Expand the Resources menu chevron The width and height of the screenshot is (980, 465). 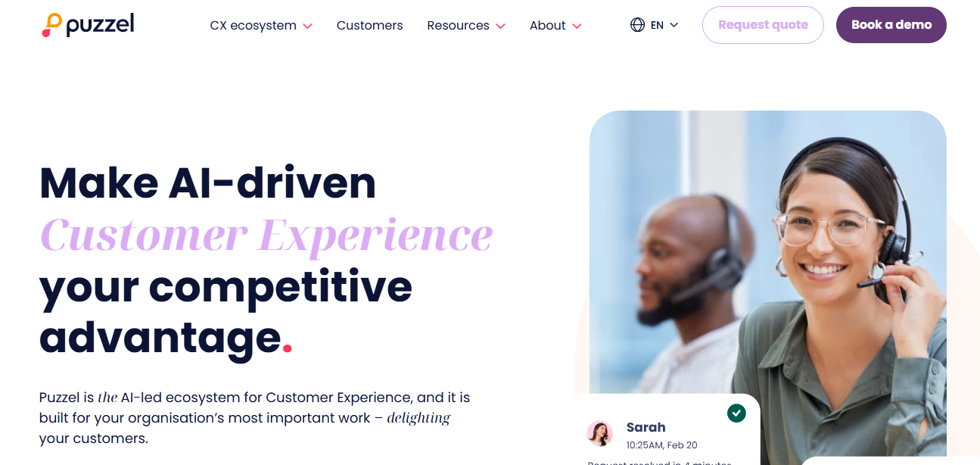click(x=500, y=26)
